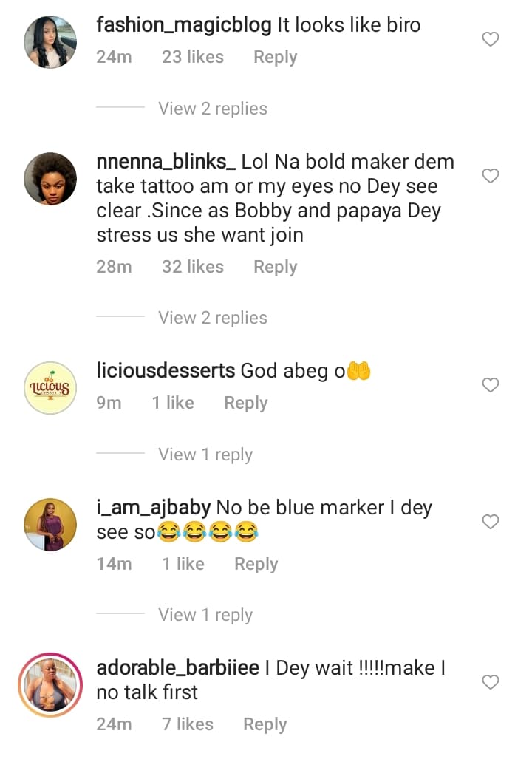Screen dimensions: 532x759
Task: Reply to fashion_magicblog's comment
Action: point(275,58)
